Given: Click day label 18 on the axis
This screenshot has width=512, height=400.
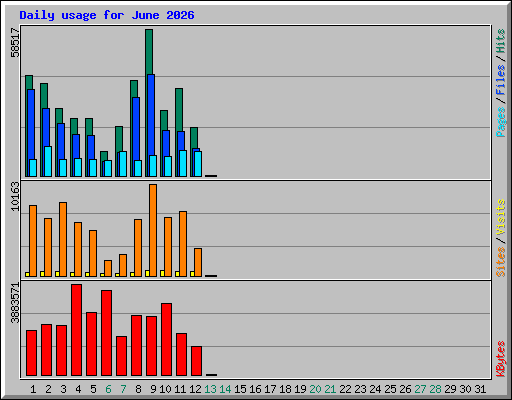Looking at the screenshot, I should [x=285, y=389].
